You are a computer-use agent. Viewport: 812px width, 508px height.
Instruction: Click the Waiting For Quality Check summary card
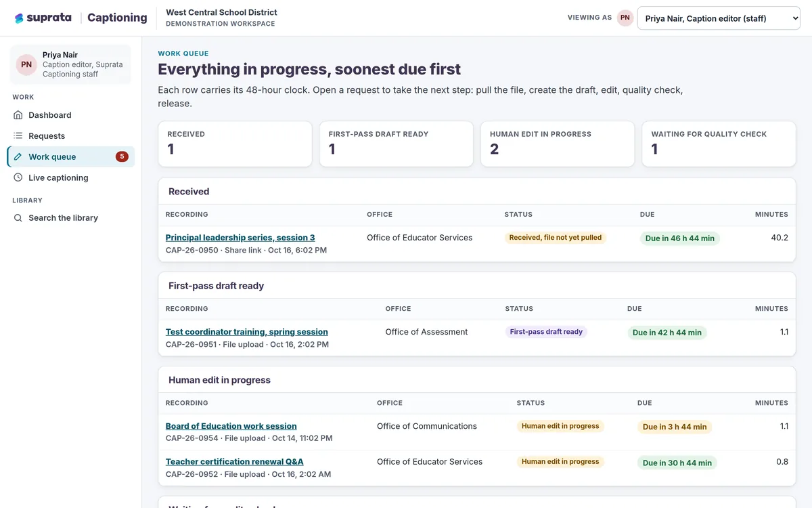click(x=719, y=144)
